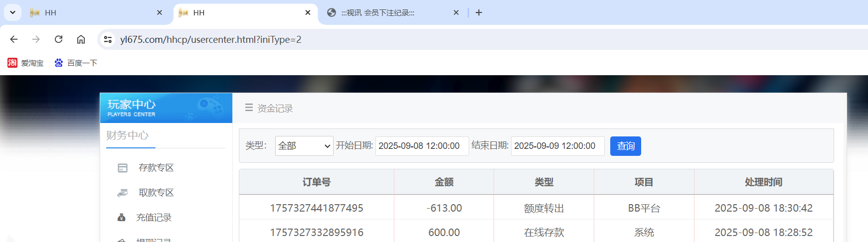The height and width of the screenshot is (242, 868).
Task: Open the tab search dropdown arrow
Action: click(12, 12)
